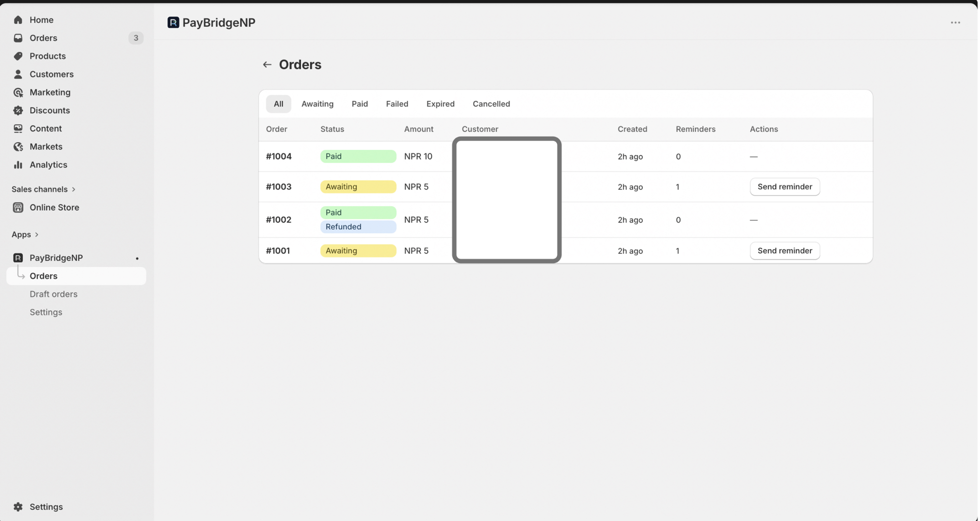Open order #1004 row
This screenshot has height=521, width=980.
coord(279,157)
